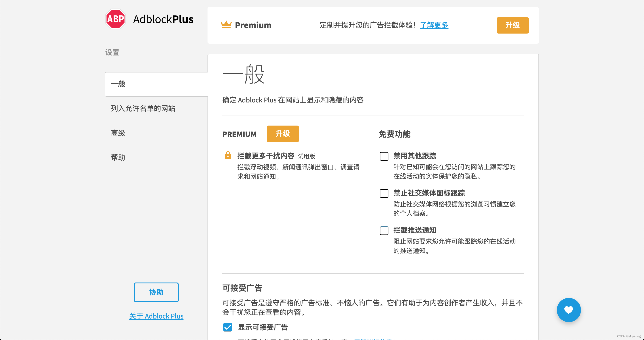Click the red ABP logo icon
The image size is (644, 340).
pyautogui.click(x=115, y=19)
